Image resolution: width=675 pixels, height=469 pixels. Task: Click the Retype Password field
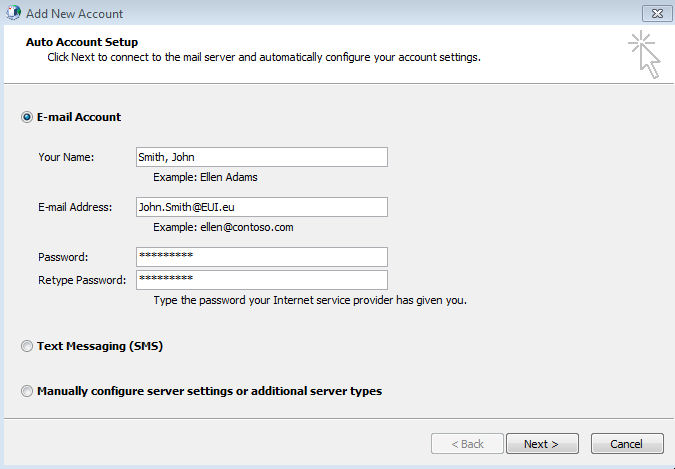261,280
